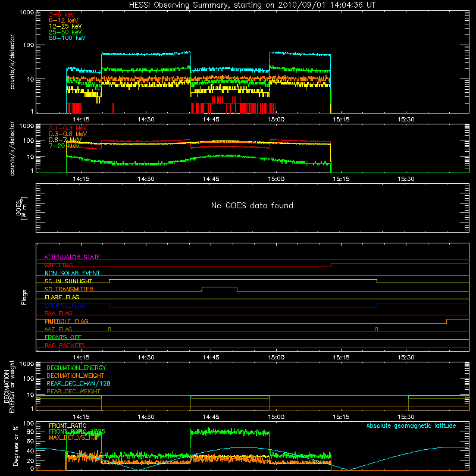Select the SC_IN_SUNLIGHT flag label
This screenshot has width=476, height=476.
(x=68, y=281)
